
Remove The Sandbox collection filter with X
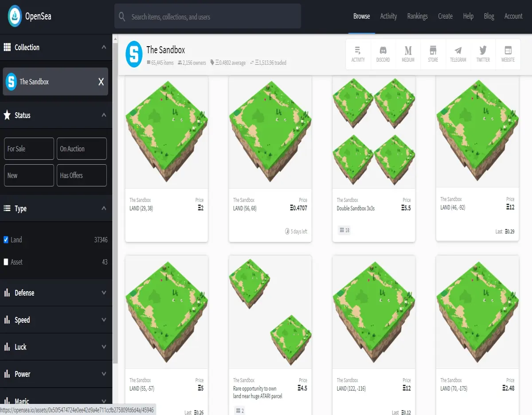click(101, 82)
